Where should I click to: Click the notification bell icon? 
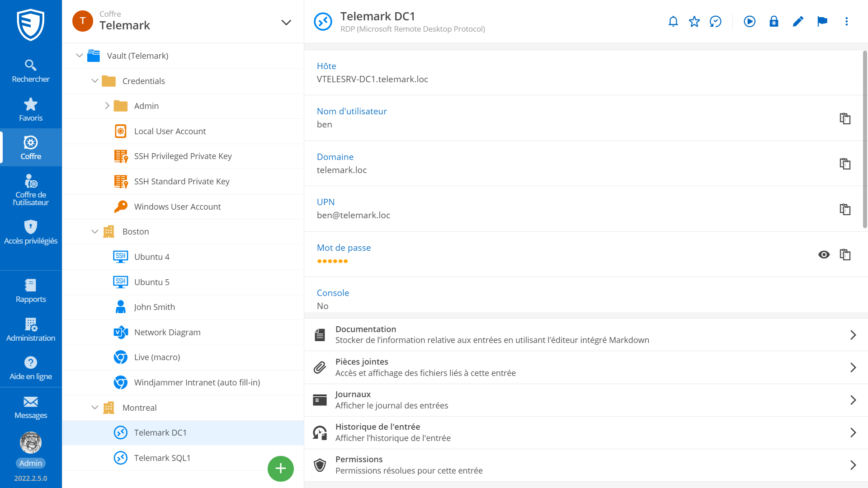[673, 22]
